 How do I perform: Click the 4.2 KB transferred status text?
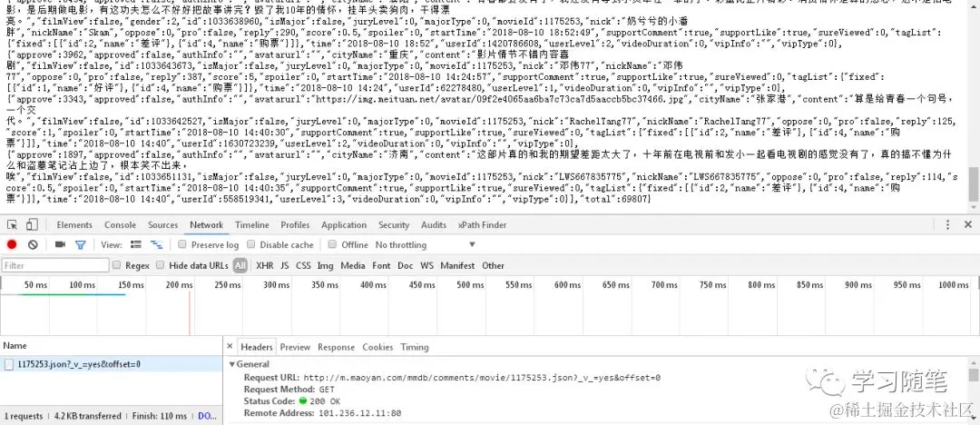click(87, 416)
